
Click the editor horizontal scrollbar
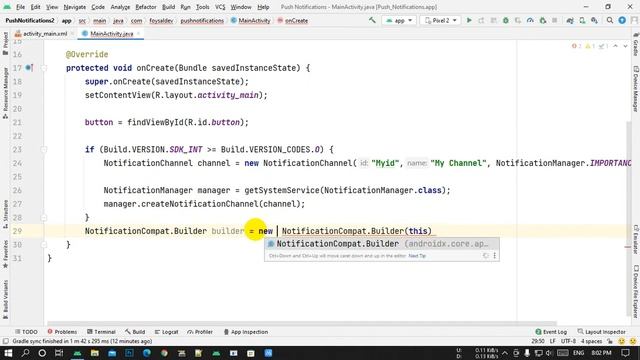point(302,323)
